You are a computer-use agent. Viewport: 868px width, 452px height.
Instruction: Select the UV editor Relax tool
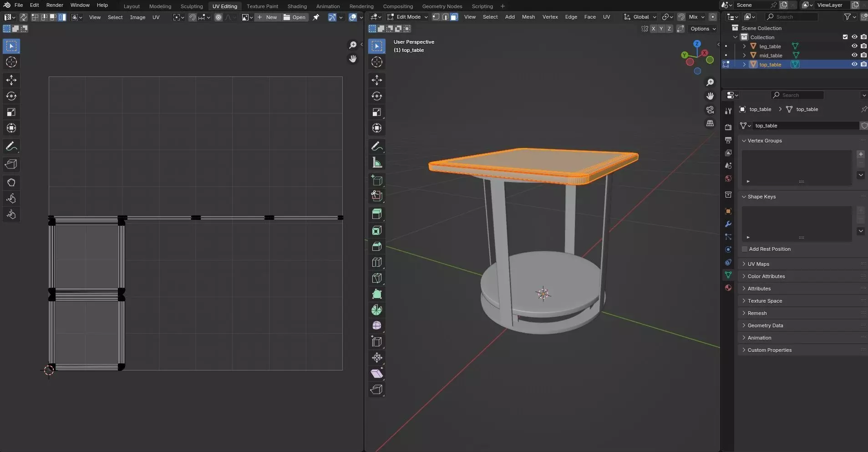(x=11, y=198)
